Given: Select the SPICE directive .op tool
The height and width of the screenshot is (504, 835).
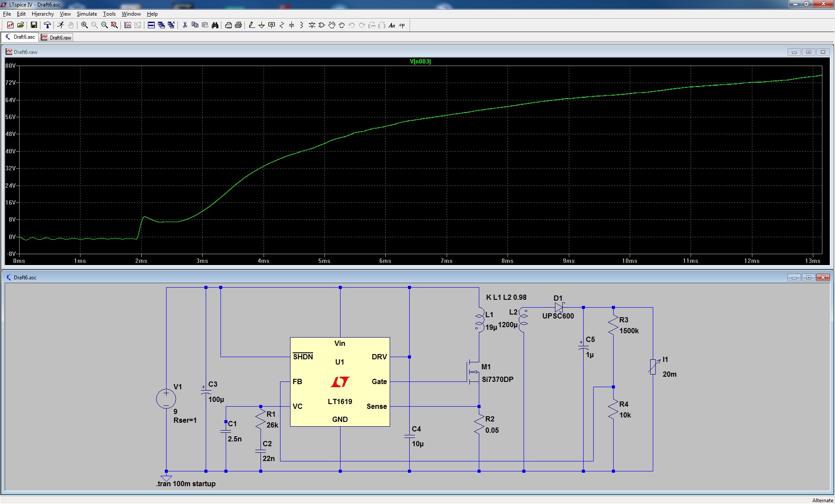Looking at the screenshot, I should pos(402,25).
